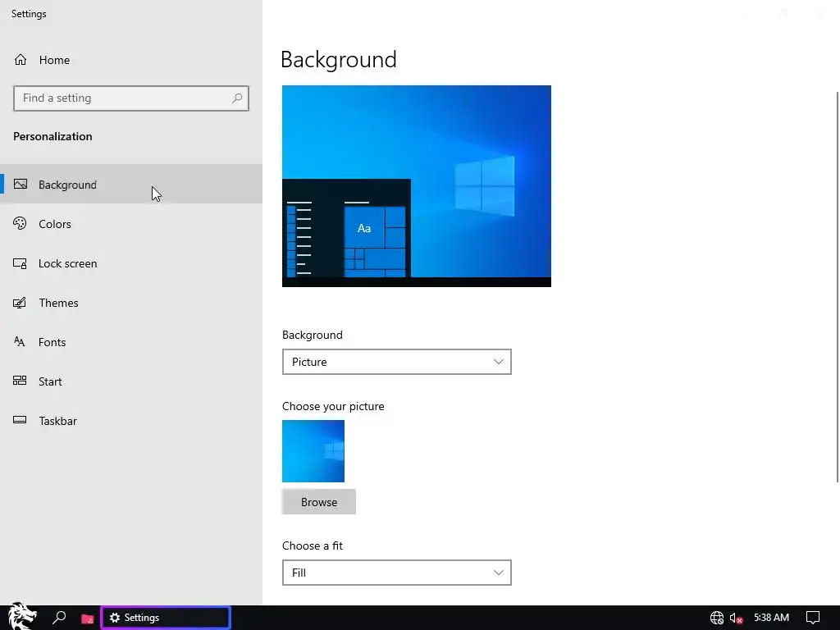840x630 pixels.
Task: Click the muted speaker tray icon
Action: pos(736,619)
